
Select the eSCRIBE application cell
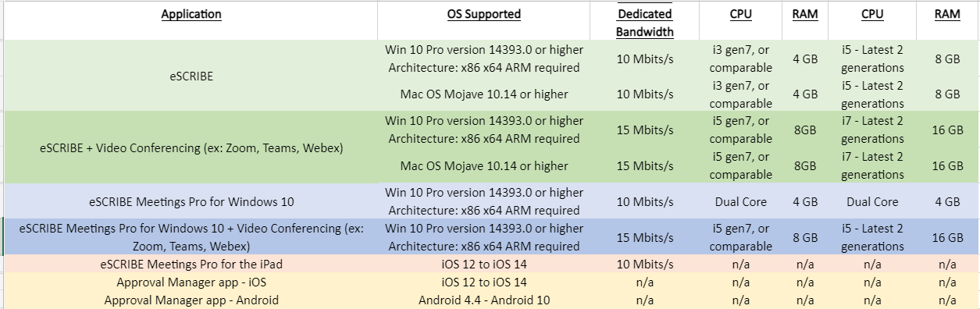click(x=191, y=76)
